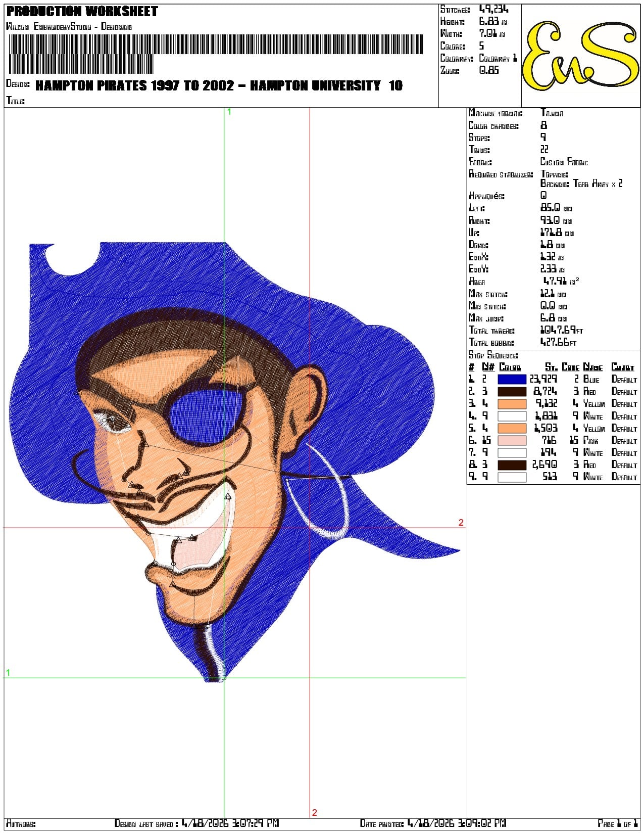Image resolution: width=644 pixels, height=834 pixels.
Task: Click the 'Chart' column header
Action: coord(623,367)
